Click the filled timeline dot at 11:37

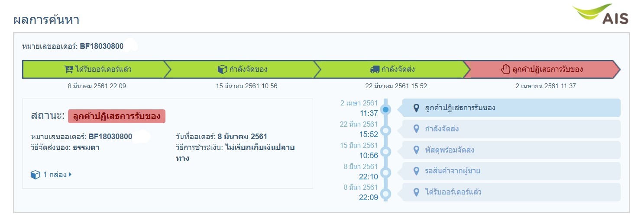click(x=386, y=109)
